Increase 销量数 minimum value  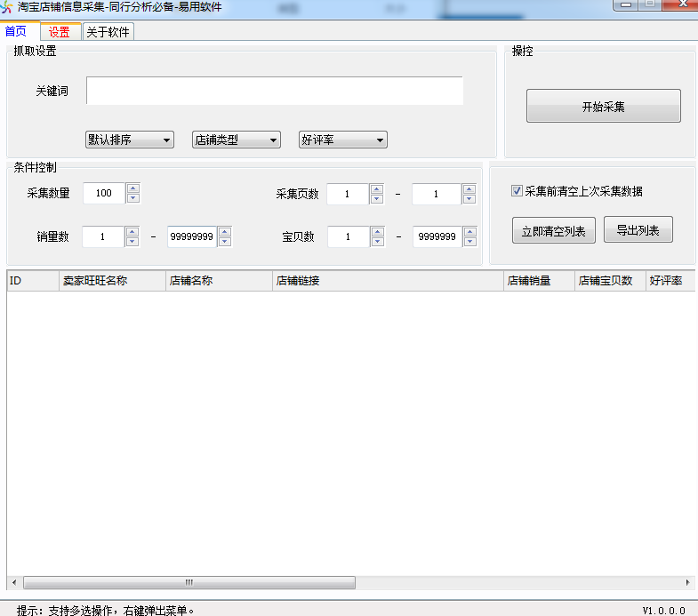click(x=132, y=231)
